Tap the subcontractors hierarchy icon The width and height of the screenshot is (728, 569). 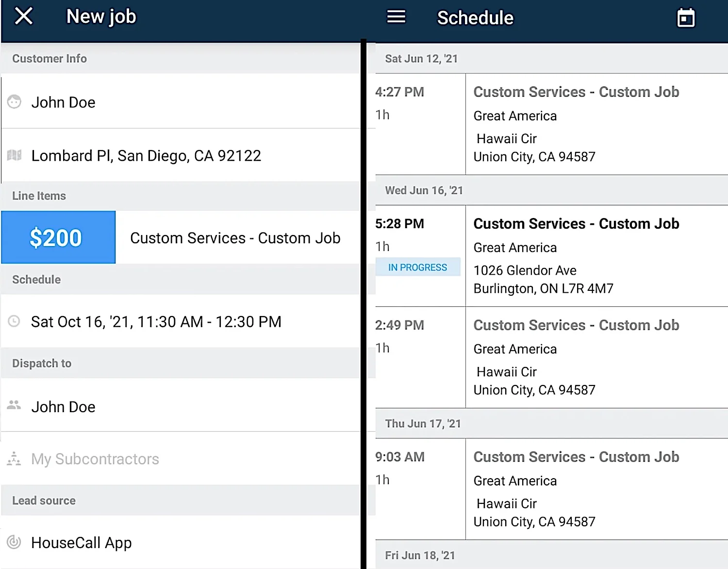[14, 458]
